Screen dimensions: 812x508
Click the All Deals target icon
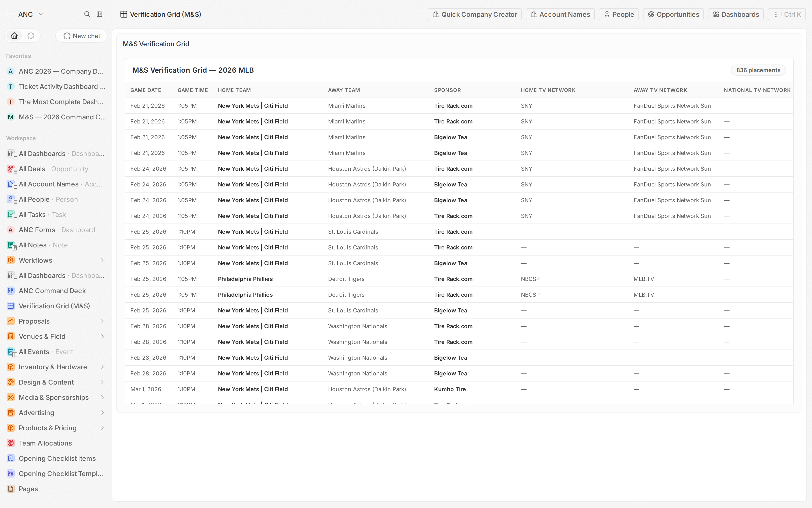click(11, 169)
